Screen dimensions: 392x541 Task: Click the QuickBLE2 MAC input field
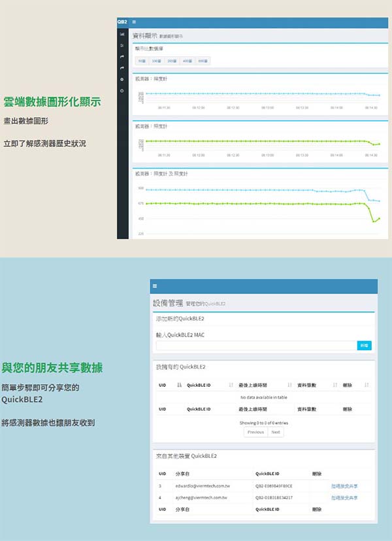(255, 345)
